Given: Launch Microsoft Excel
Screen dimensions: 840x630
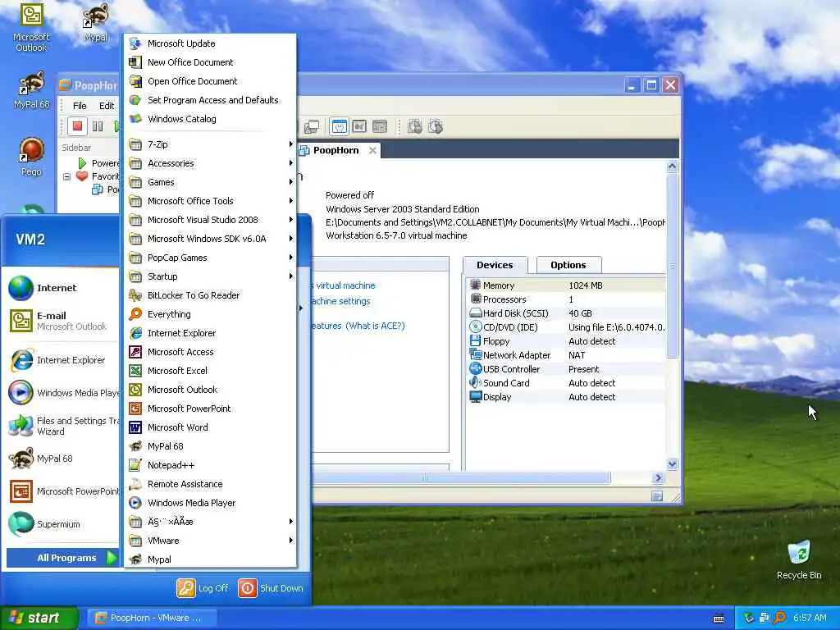Looking at the screenshot, I should [x=210, y=370].
